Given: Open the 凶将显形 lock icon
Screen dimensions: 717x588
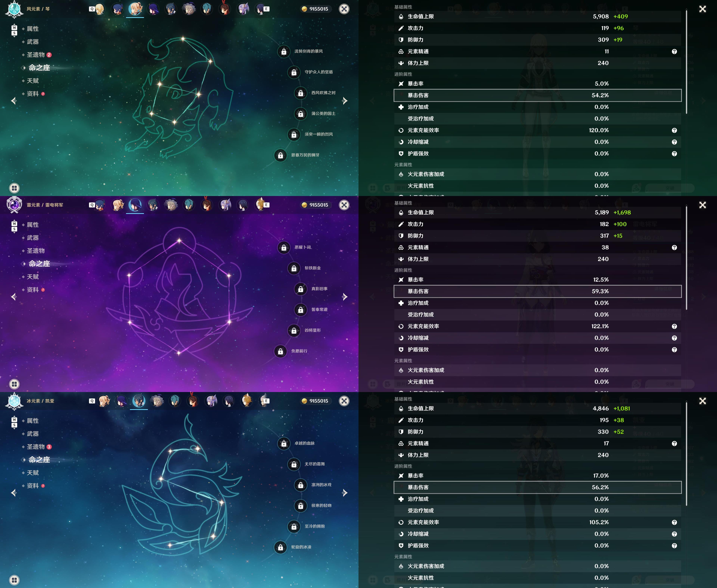Looking at the screenshot, I should [294, 331].
